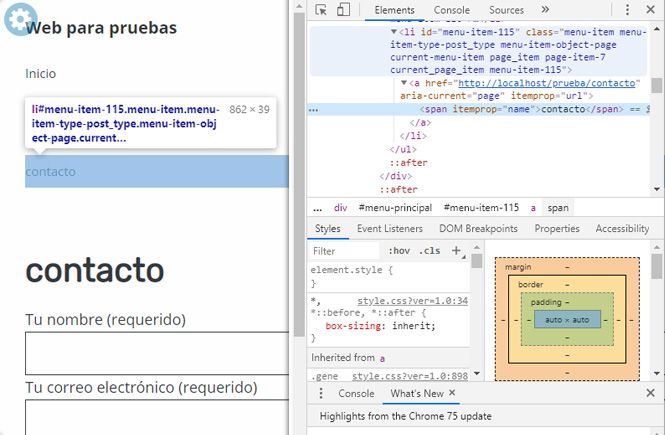665x435 pixels.
Task: Select the span breadcrumb item
Action: [558, 208]
